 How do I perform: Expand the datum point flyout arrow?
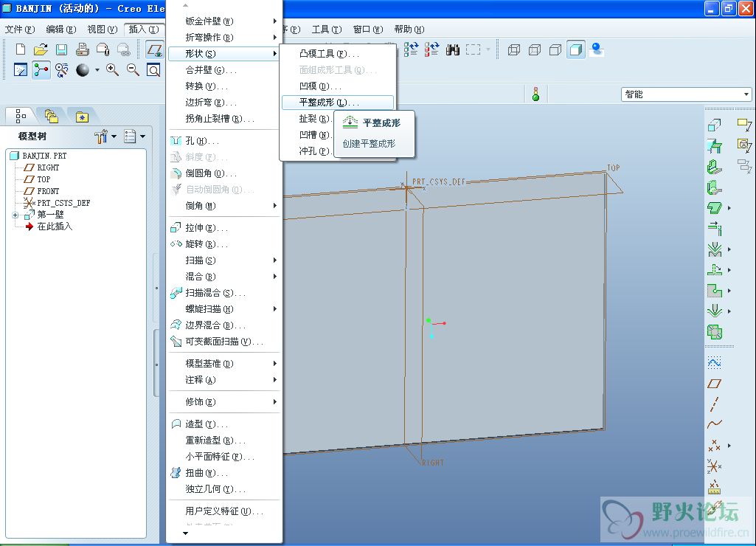729,446
